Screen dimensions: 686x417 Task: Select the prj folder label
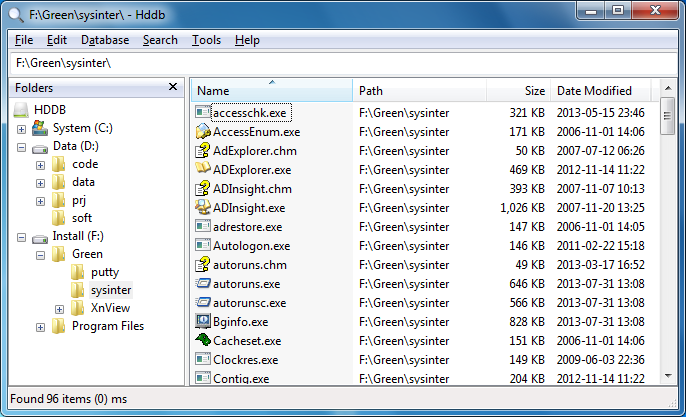coord(79,200)
